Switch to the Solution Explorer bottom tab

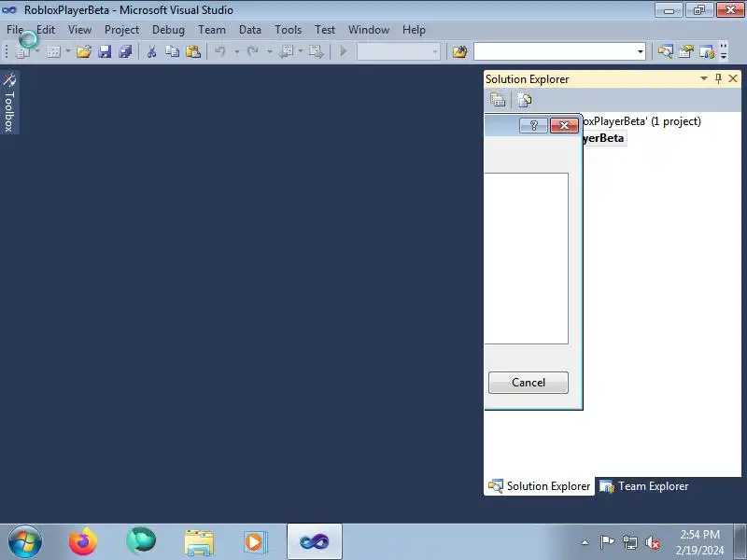pos(540,486)
